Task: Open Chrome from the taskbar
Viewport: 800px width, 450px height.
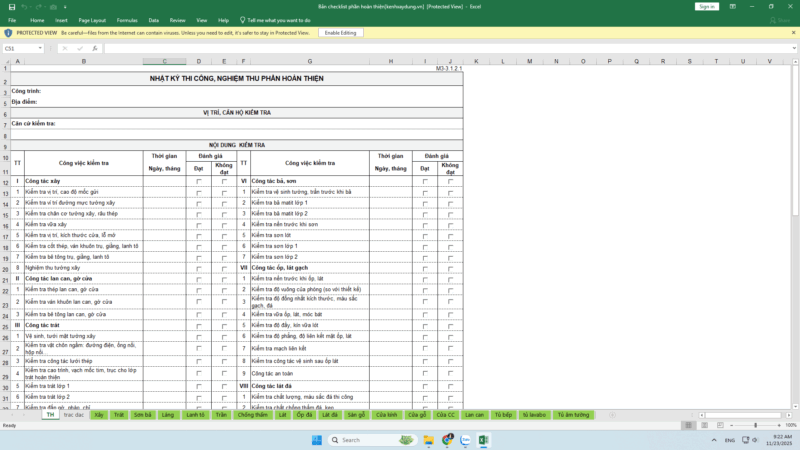Action: coord(448,440)
